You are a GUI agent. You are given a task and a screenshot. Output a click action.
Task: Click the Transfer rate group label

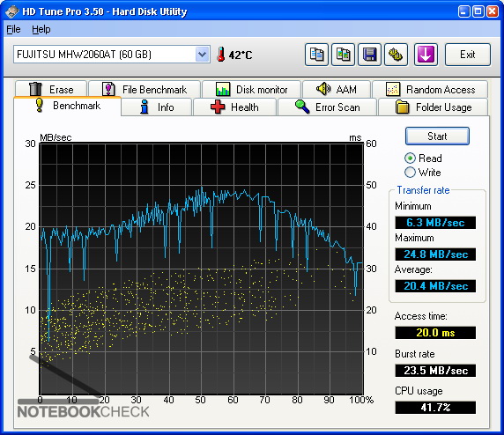coord(423,190)
